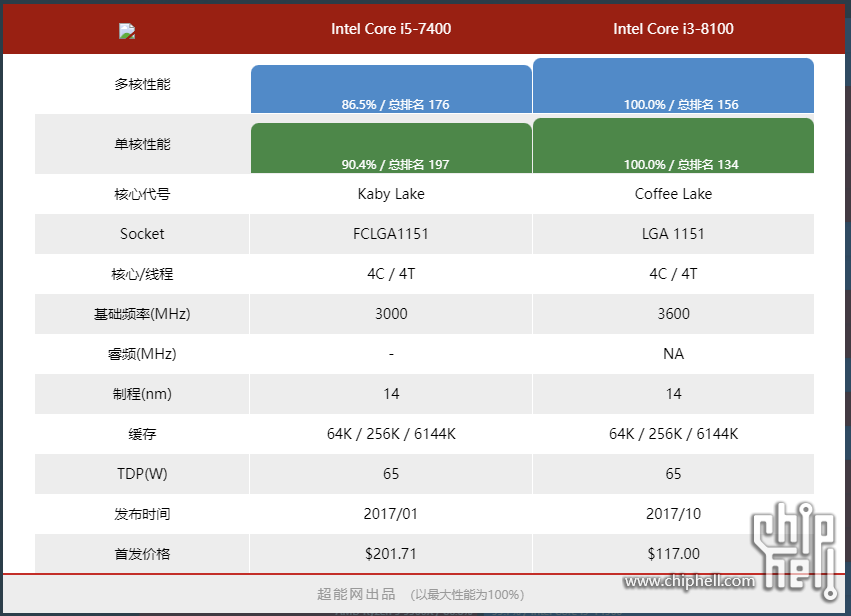Click the LGA 1151 socket value
The image size is (851, 616).
[x=673, y=234]
